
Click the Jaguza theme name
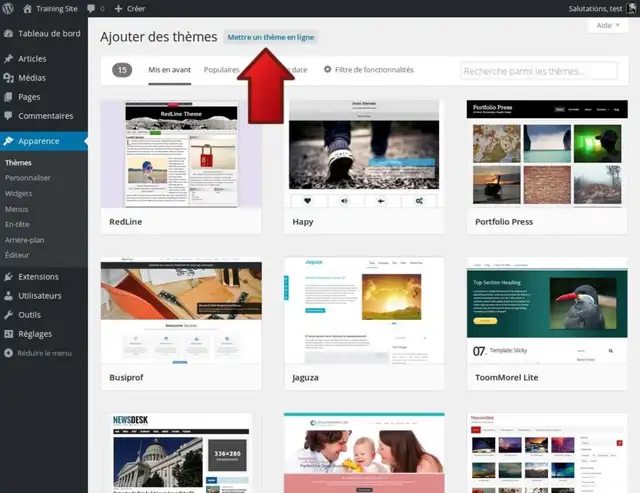click(x=305, y=378)
